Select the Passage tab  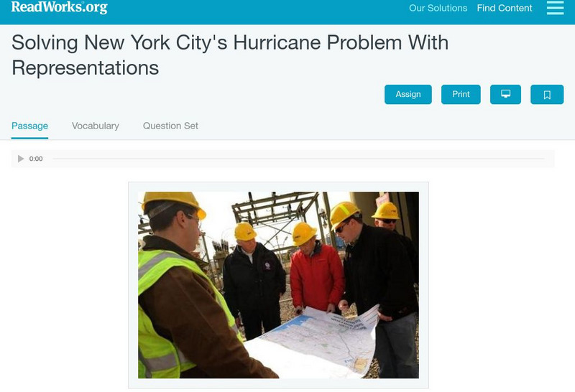coord(29,126)
